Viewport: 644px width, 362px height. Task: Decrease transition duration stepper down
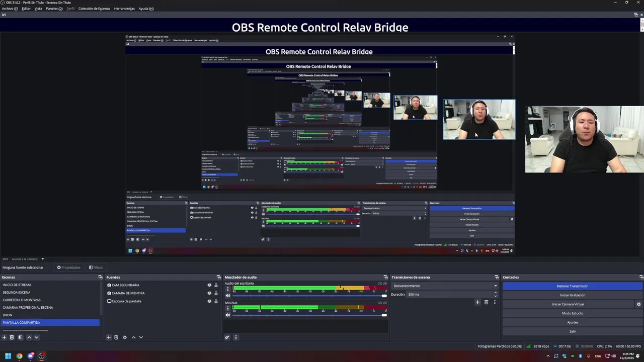tap(495, 296)
